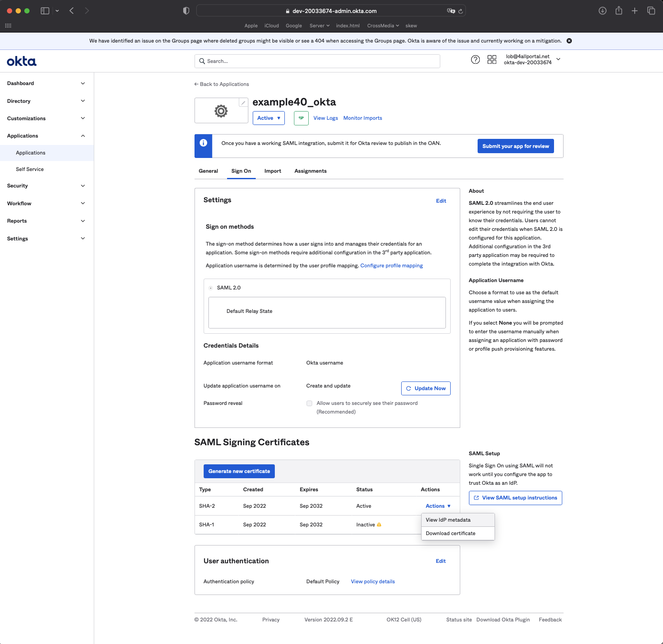Click Submit your app for review
The height and width of the screenshot is (644, 663).
(516, 146)
